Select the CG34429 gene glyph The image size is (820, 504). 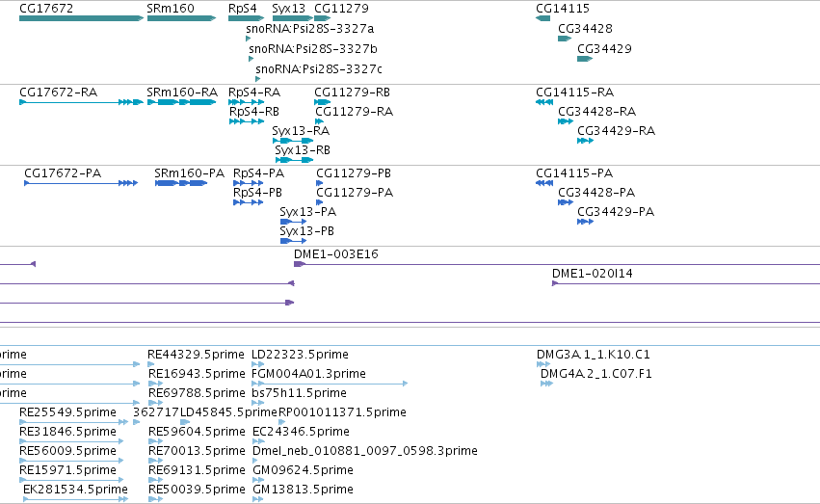585,59
